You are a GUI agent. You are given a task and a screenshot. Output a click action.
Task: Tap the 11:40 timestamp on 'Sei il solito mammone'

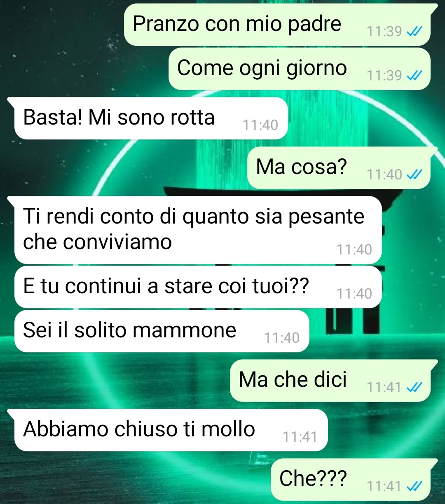pyautogui.click(x=282, y=338)
